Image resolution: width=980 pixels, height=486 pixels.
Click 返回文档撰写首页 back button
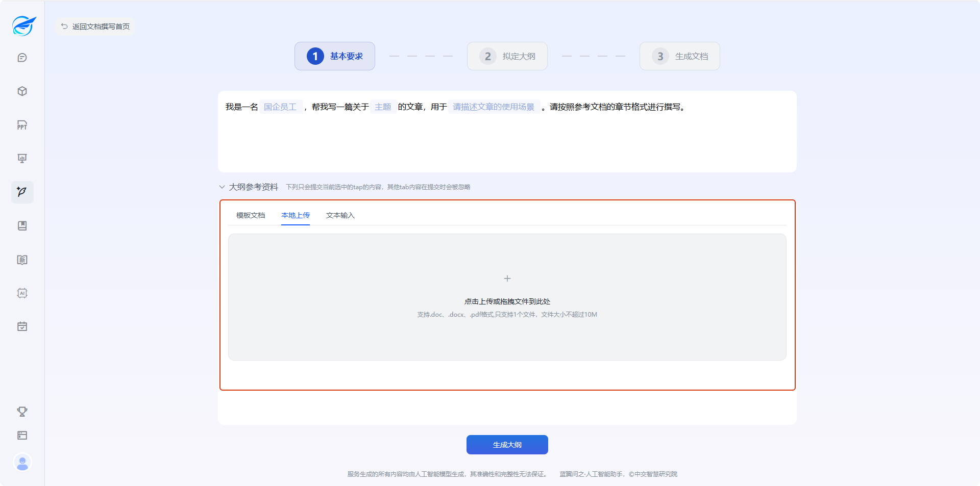pos(95,27)
